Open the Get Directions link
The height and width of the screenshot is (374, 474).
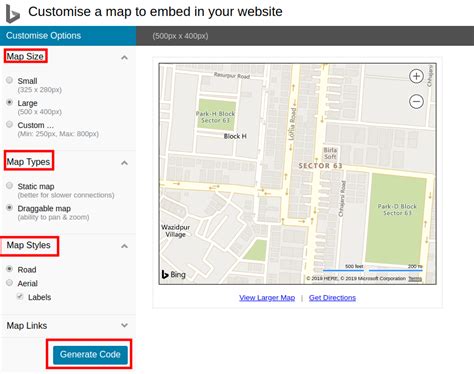pyautogui.click(x=332, y=298)
